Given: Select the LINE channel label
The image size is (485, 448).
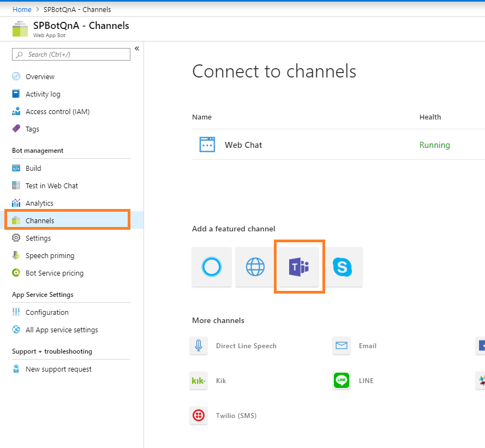Looking at the screenshot, I should click(x=366, y=381).
